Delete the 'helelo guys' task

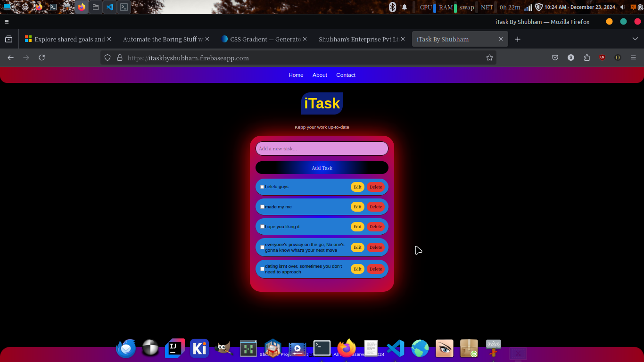(376, 187)
